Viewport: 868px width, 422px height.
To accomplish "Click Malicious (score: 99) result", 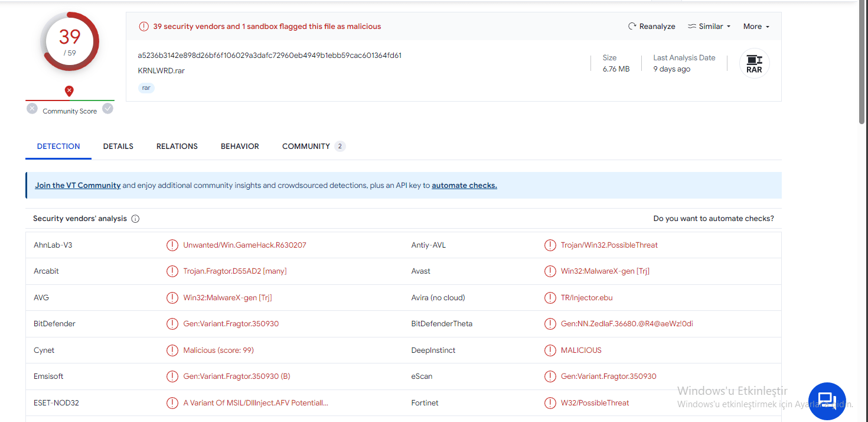I will (218, 350).
